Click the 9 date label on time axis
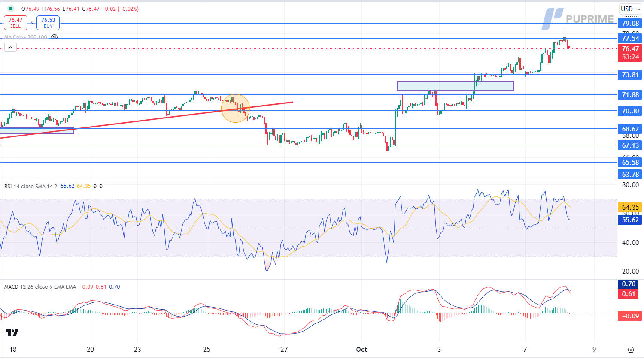Screen dimensions: 644x359 [594, 350]
